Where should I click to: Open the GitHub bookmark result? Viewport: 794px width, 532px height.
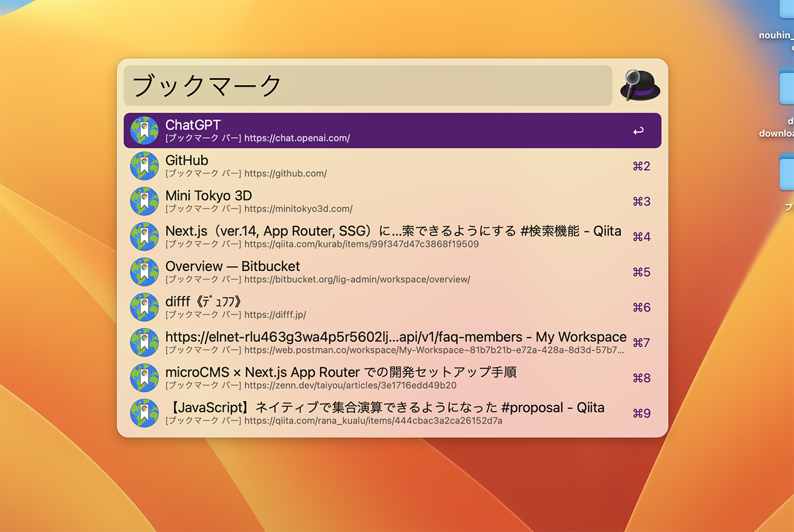pyautogui.click(x=392, y=166)
